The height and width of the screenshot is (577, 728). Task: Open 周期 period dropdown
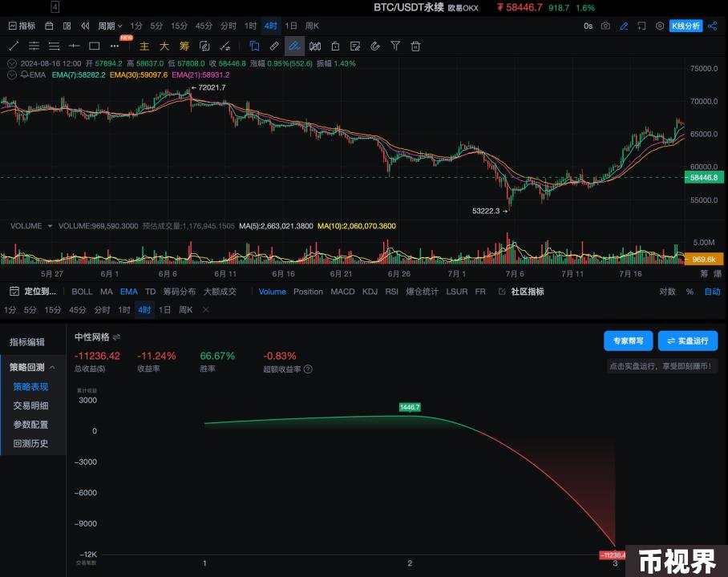pyautogui.click(x=110, y=26)
